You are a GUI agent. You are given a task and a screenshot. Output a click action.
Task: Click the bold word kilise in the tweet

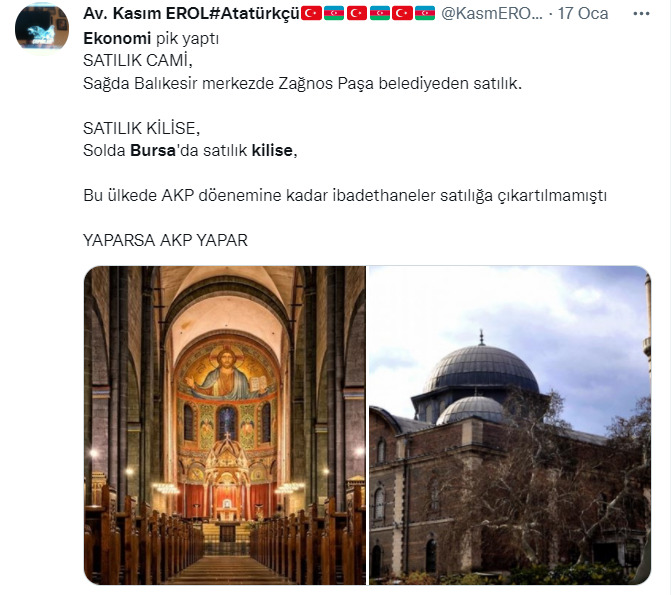click(272, 150)
